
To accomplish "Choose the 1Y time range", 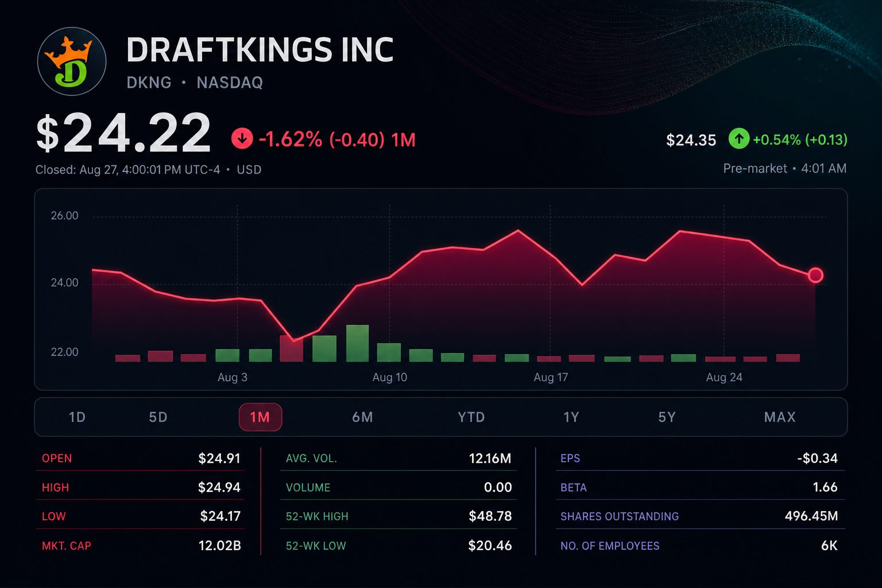I will point(571,417).
